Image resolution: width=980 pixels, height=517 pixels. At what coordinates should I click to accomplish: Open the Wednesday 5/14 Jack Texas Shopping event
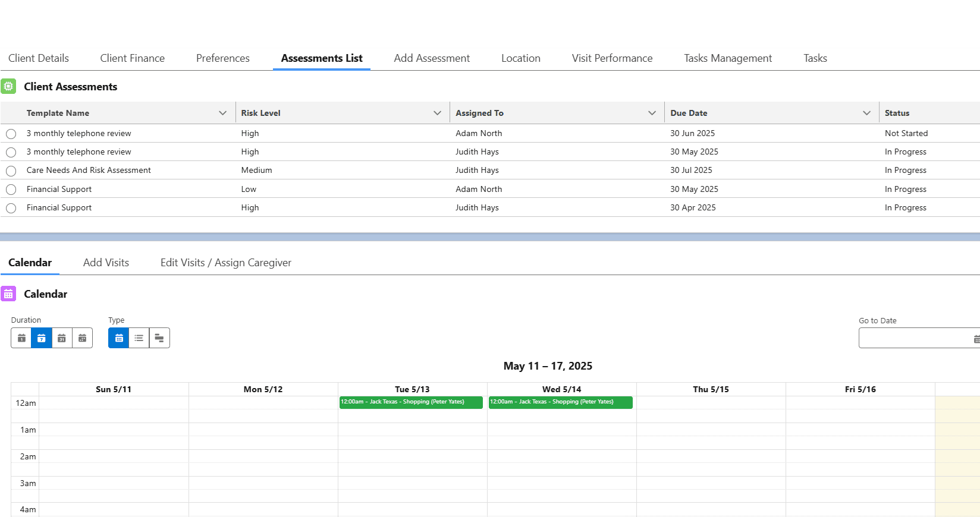560,402
